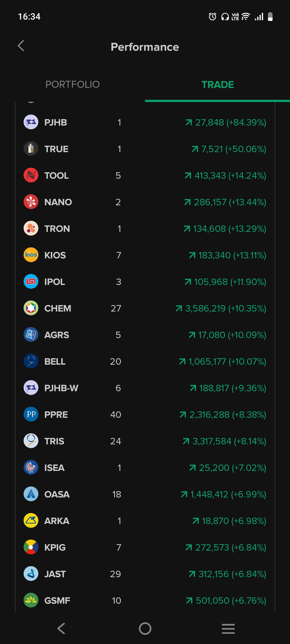Image resolution: width=290 pixels, height=644 pixels.
Task: Open the BELL ticker name
Action: 55,361
